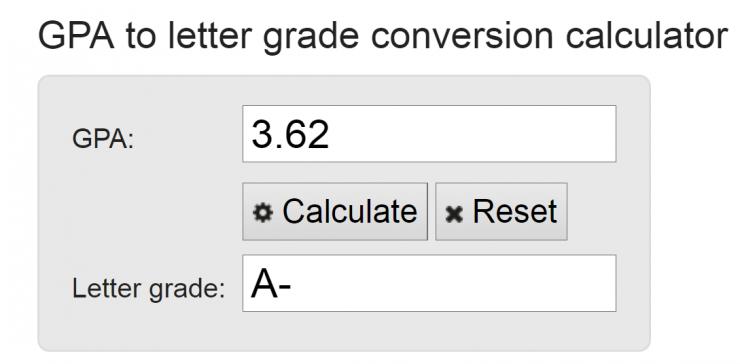Viewport: 740px width, 364px height.
Task: Click the word "conversion" in the heading
Action: tap(462, 36)
